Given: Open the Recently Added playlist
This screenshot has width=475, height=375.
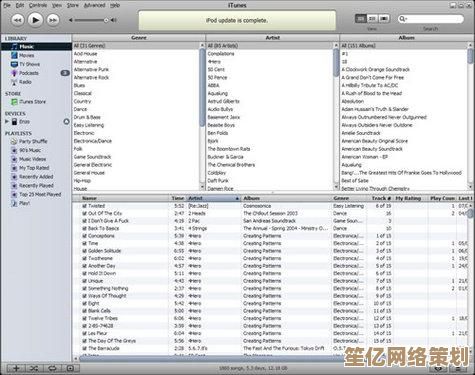Looking at the screenshot, I should [36, 177].
